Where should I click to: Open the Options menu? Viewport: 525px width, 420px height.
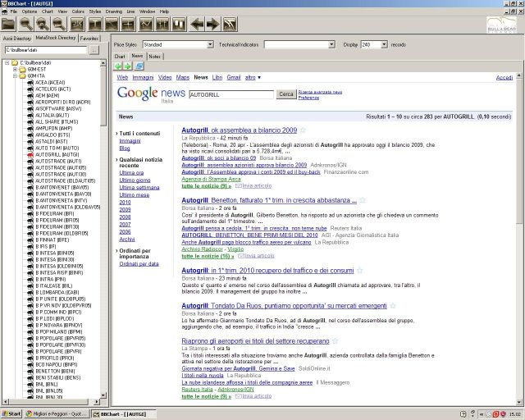pyautogui.click(x=30, y=11)
